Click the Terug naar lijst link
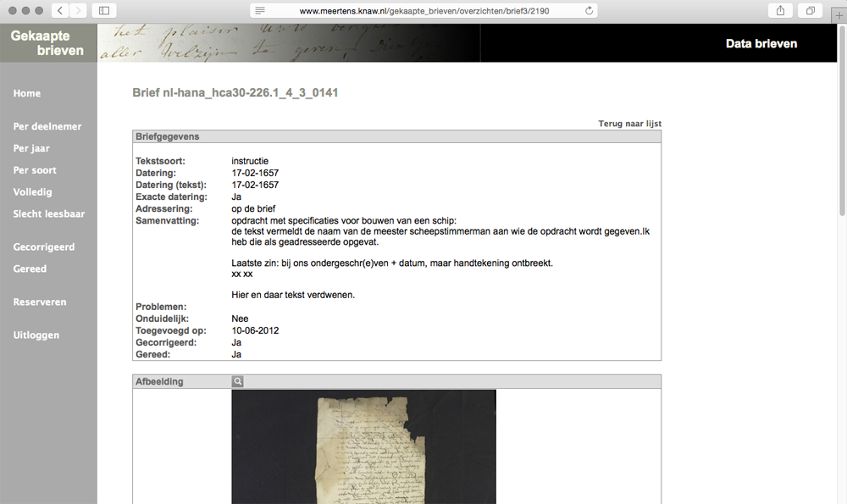Image resolution: width=847 pixels, height=504 pixels. tap(629, 124)
